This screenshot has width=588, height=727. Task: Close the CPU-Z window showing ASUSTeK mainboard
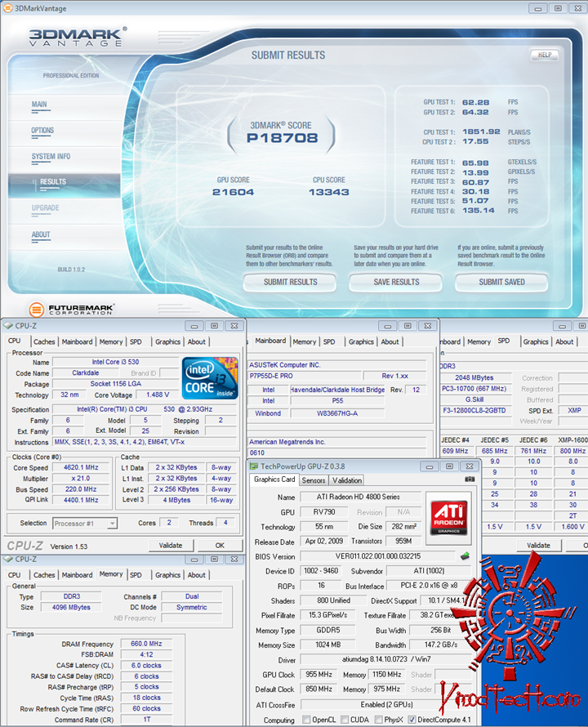(428, 326)
